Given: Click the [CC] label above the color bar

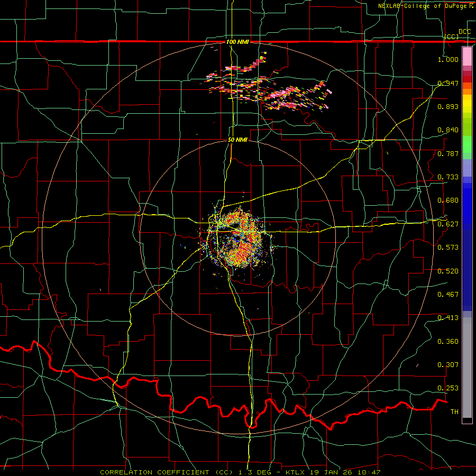Looking at the screenshot, I should tap(452, 36).
